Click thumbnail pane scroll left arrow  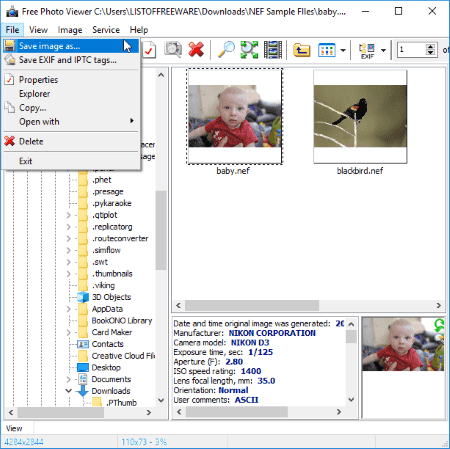(x=178, y=305)
